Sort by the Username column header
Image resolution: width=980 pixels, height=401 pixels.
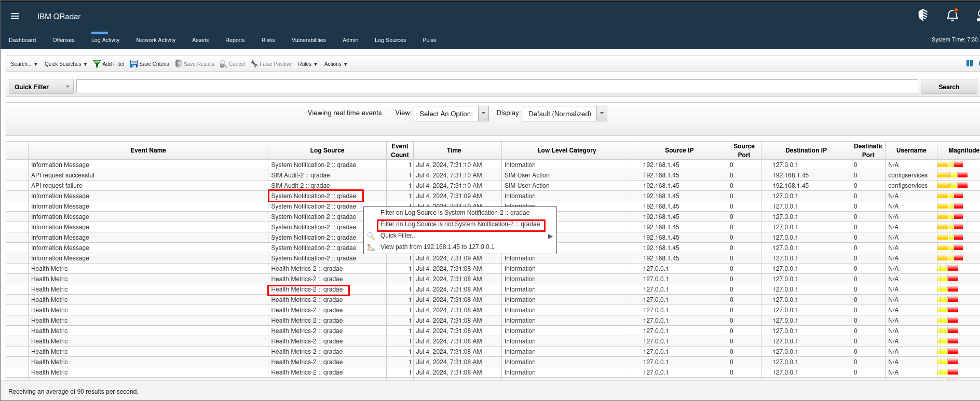(x=911, y=150)
